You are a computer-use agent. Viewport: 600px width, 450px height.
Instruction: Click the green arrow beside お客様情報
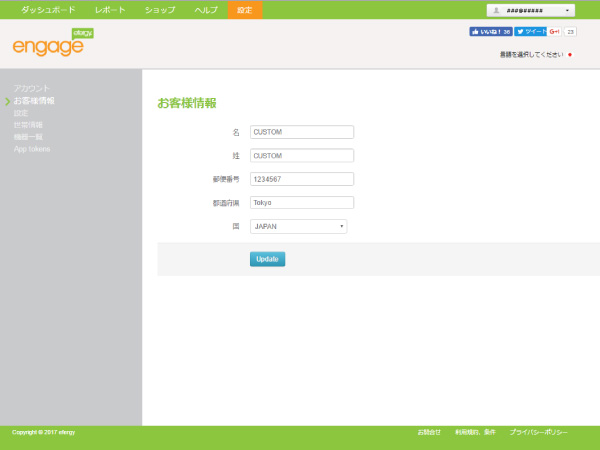coord(7,101)
